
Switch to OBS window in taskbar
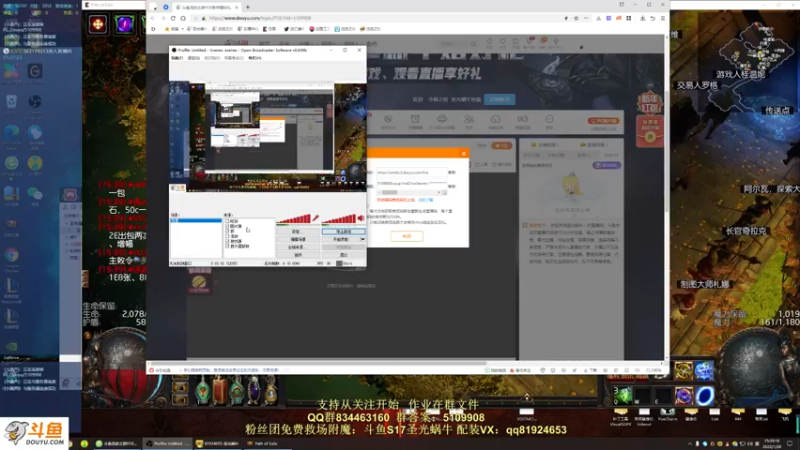(167, 443)
